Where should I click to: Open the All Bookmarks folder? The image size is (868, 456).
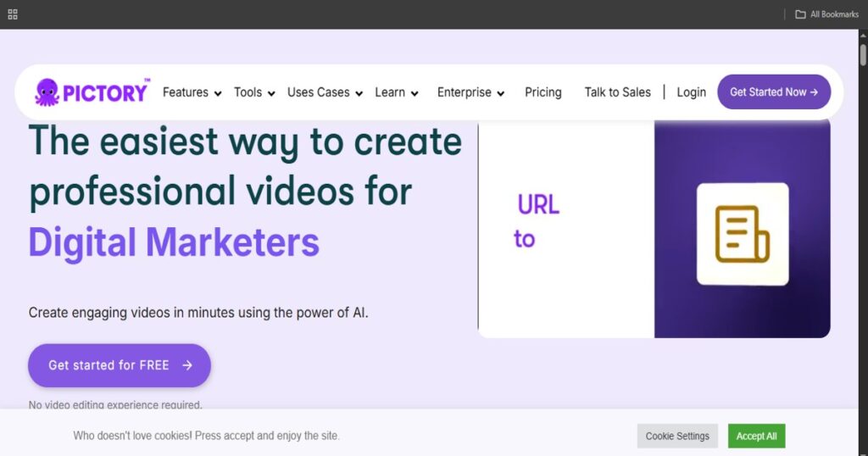coord(827,14)
